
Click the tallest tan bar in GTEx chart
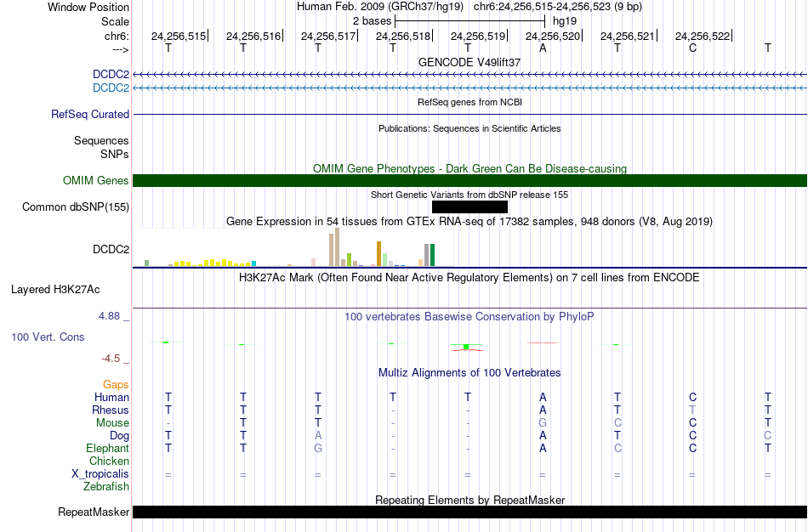(x=338, y=247)
